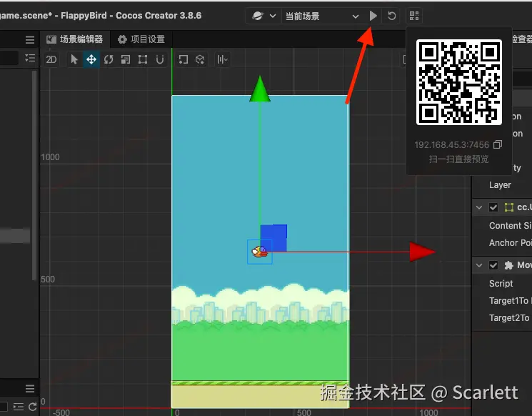
Task: Toggle the cc.UITransform component checkbox
Action: click(x=493, y=207)
